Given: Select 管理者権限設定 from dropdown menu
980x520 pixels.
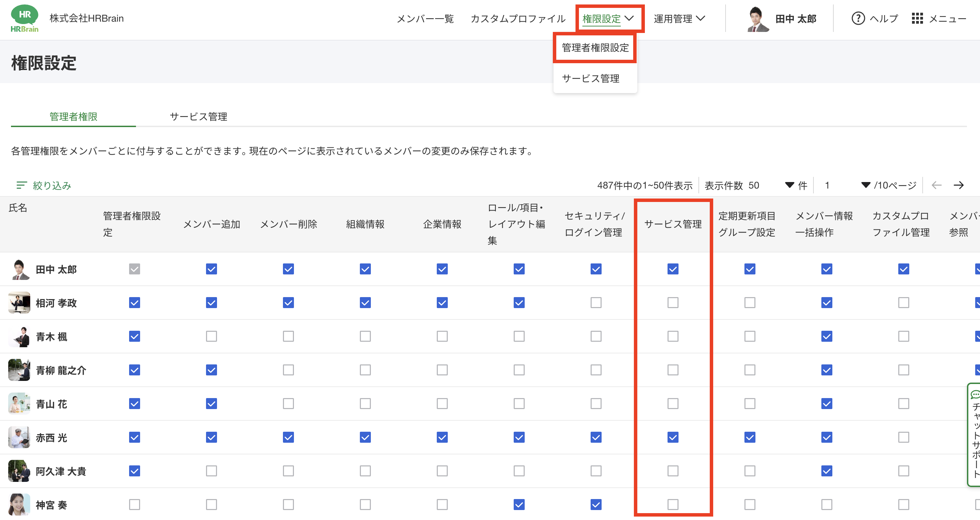Looking at the screenshot, I should pyautogui.click(x=595, y=47).
